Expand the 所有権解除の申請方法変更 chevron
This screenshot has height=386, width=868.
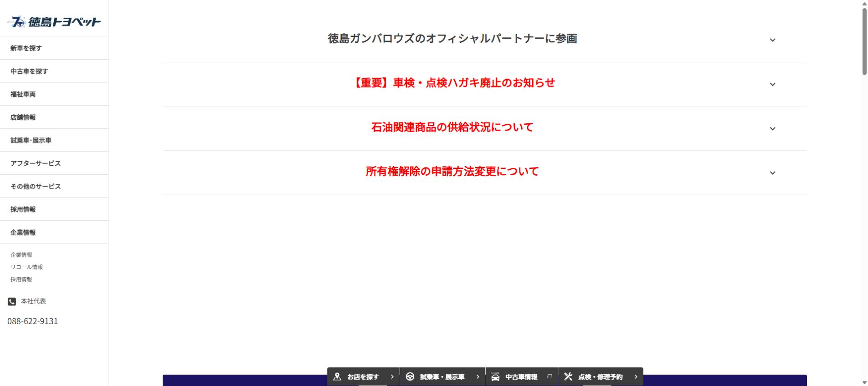(773, 173)
